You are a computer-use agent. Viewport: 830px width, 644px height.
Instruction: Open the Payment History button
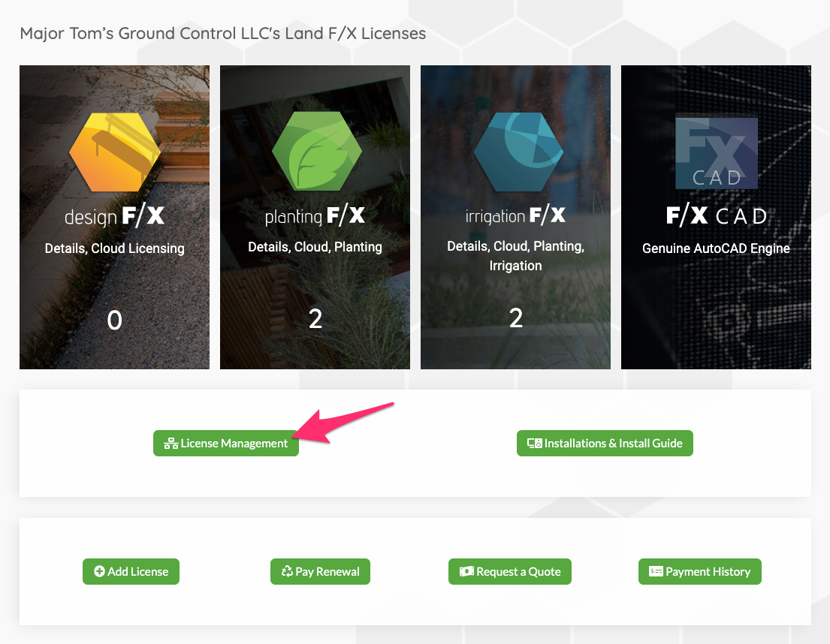tap(700, 571)
